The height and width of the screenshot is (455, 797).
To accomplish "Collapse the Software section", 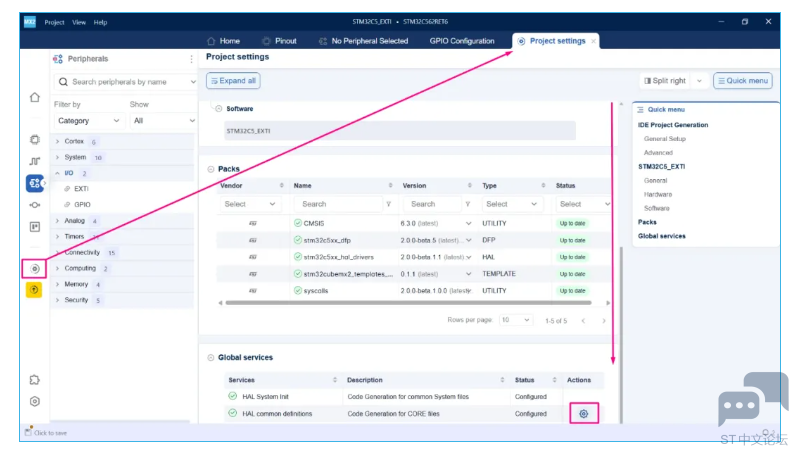I will coord(219,109).
